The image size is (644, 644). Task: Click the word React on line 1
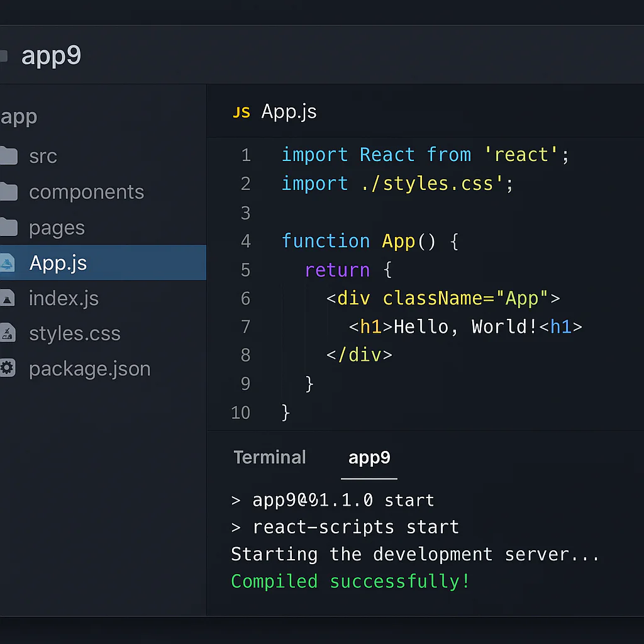tap(387, 155)
